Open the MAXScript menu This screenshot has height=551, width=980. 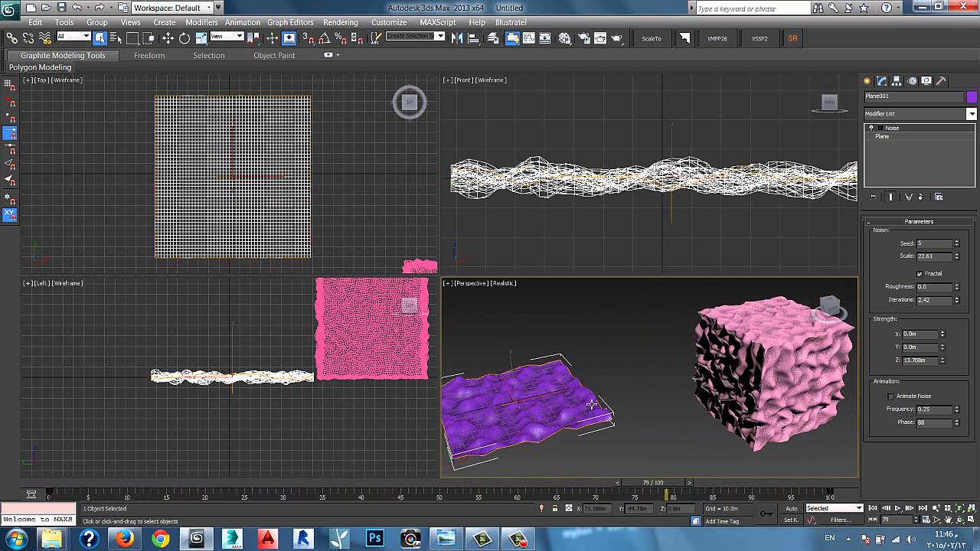click(x=438, y=22)
